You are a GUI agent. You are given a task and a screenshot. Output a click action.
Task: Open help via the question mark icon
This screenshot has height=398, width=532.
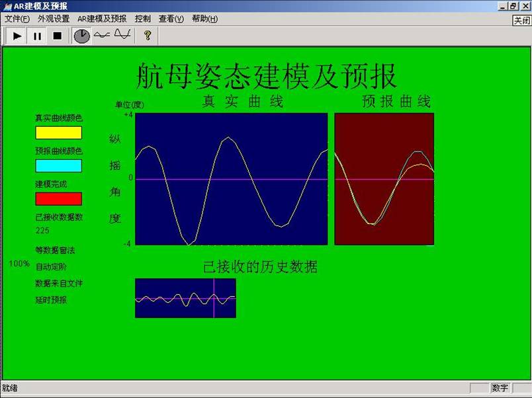click(148, 35)
